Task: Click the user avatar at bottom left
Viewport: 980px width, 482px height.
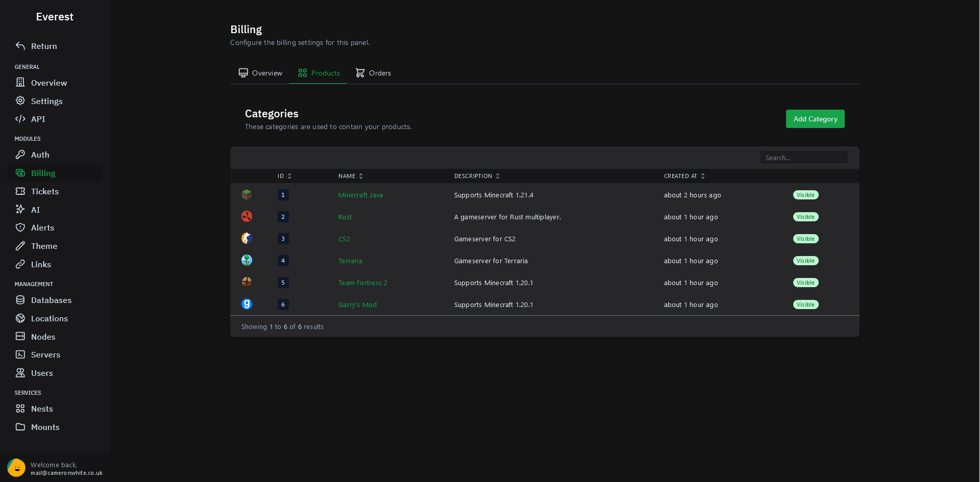Action: point(16,468)
